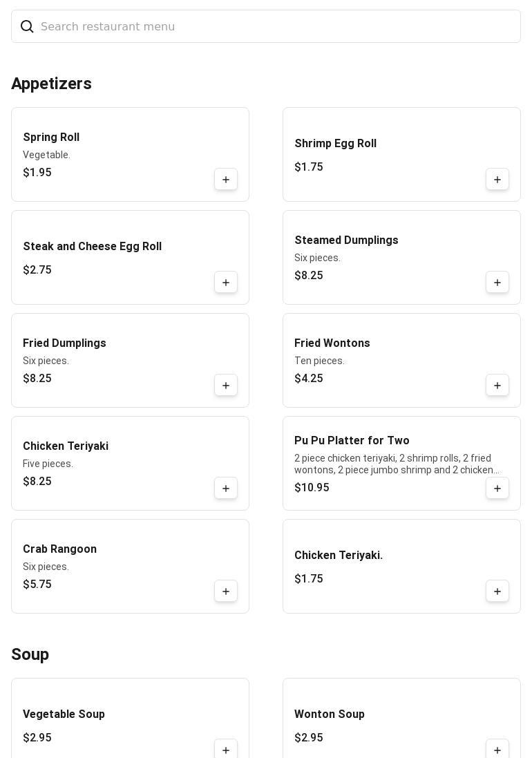Add Wonton Soup to the order
The image size is (532, 758).
click(x=497, y=750)
